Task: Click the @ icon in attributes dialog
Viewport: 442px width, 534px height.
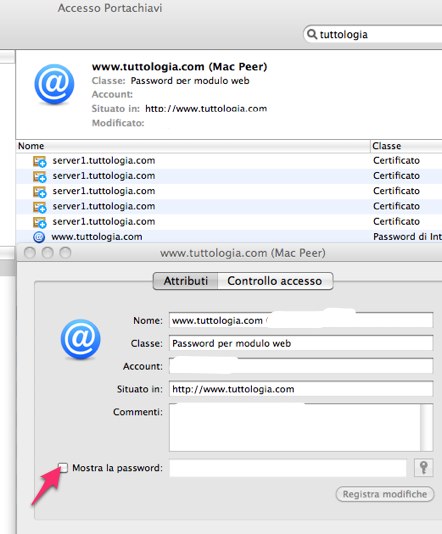Action: click(x=81, y=339)
